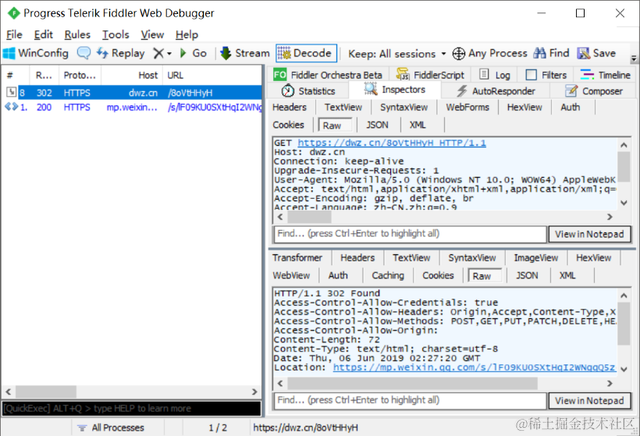The image size is (640, 436).
Task: Open the Edit menu
Action: 43,35
